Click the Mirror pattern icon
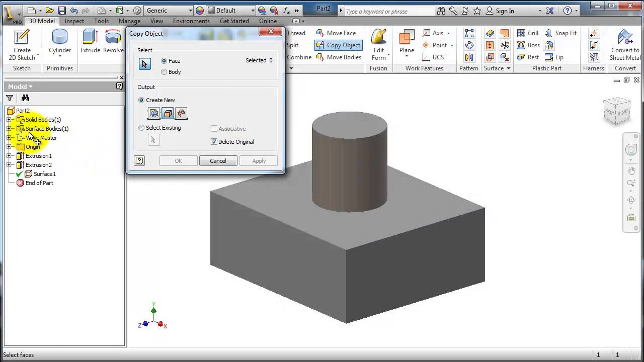Screen dimensions: 644x362 tap(469, 57)
